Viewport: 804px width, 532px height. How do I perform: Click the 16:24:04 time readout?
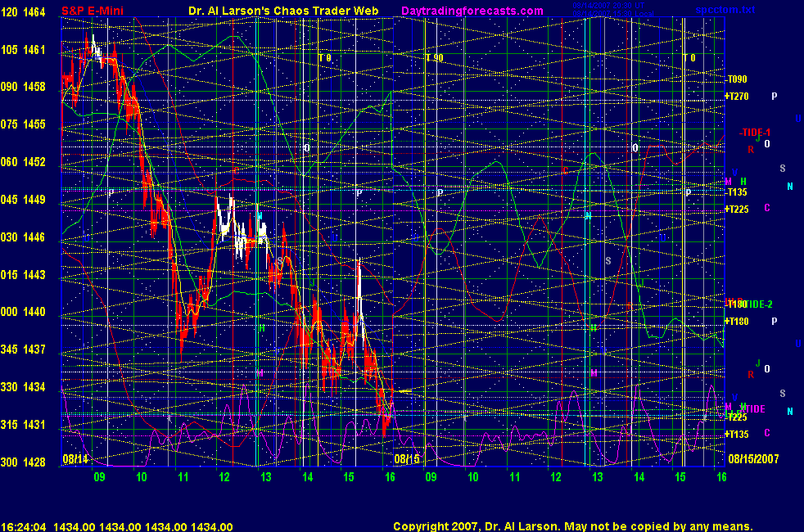click(x=24, y=526)
